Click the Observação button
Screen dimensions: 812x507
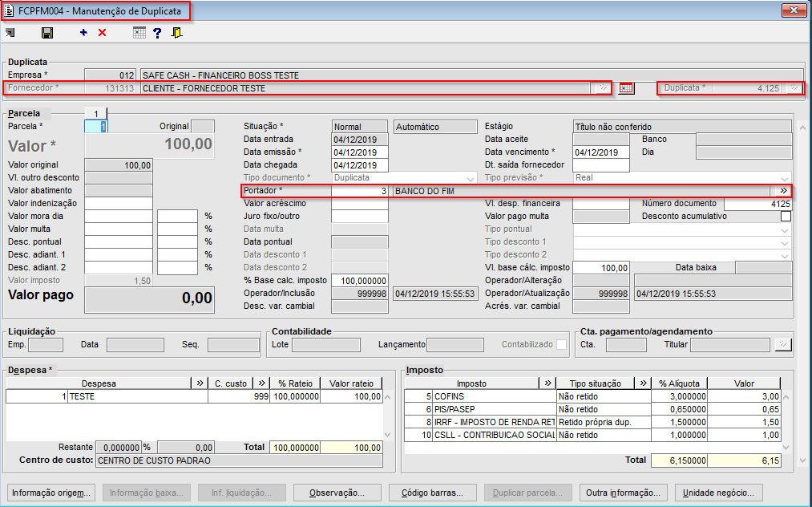point(337,493)
